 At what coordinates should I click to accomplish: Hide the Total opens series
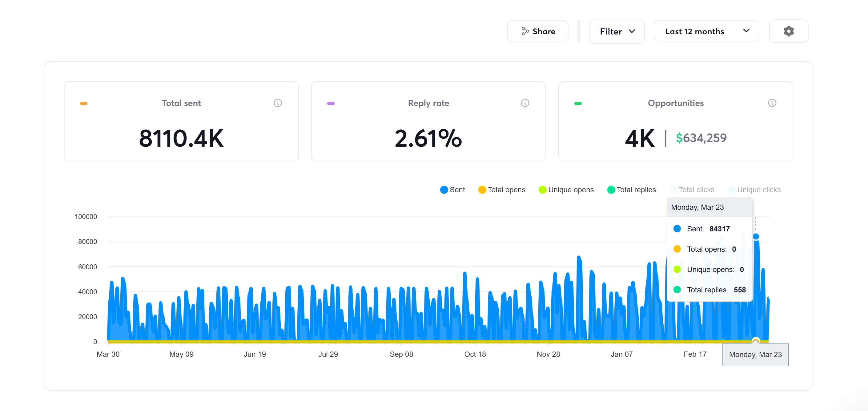coord(501,190)
